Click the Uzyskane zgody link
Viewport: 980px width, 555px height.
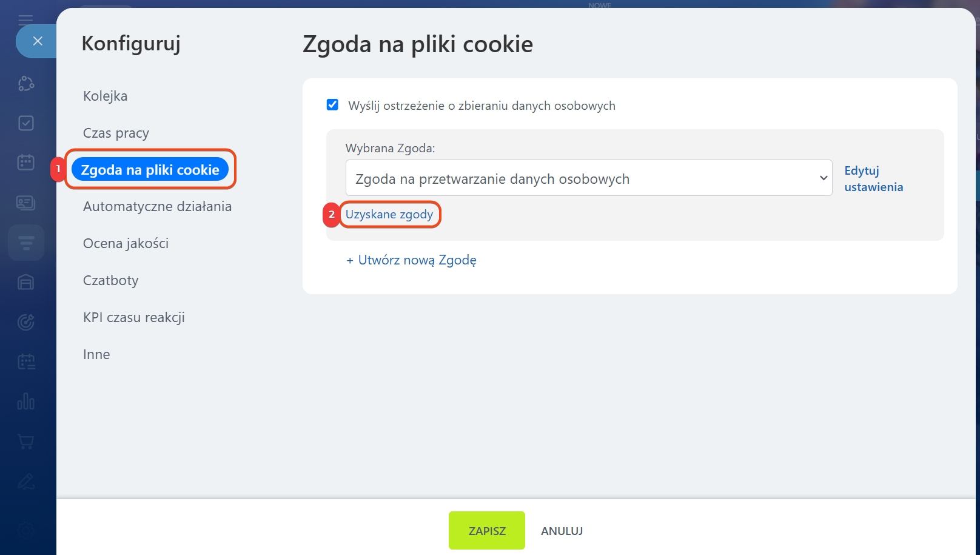[389, 214]
